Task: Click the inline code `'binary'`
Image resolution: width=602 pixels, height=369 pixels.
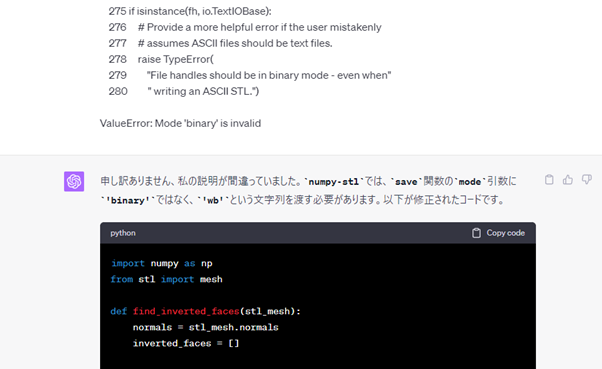Action: coord(128,200)
